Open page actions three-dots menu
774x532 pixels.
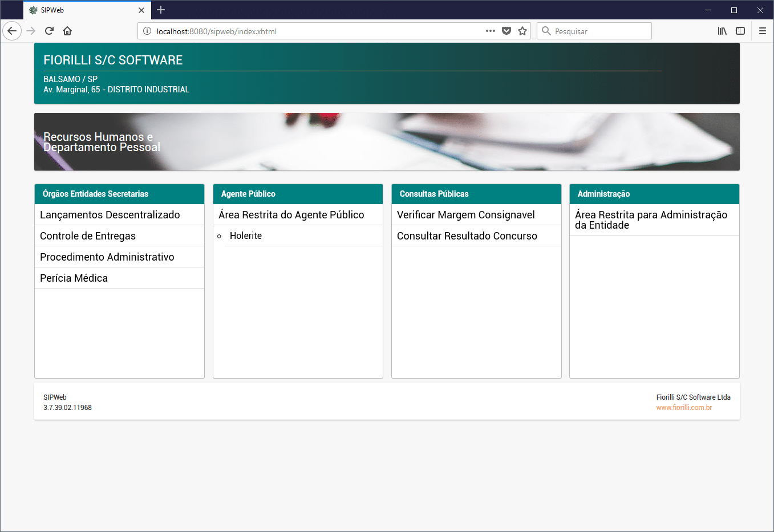(x=490, y=31)
